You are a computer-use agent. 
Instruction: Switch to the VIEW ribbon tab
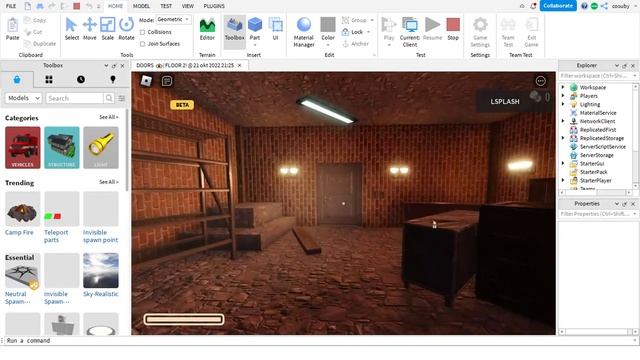pyautogui.click(x=188, y=6)
